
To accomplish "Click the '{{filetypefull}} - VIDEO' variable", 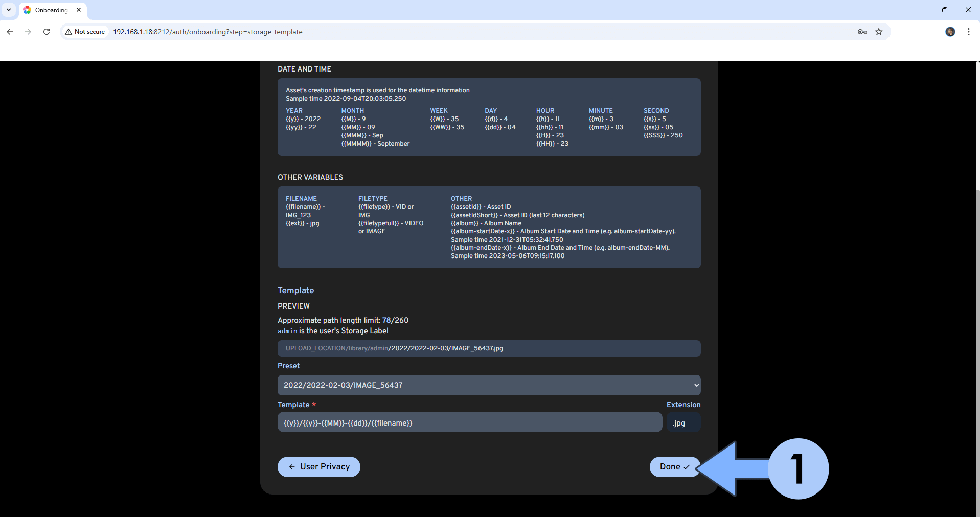I will tap(391, 223).
